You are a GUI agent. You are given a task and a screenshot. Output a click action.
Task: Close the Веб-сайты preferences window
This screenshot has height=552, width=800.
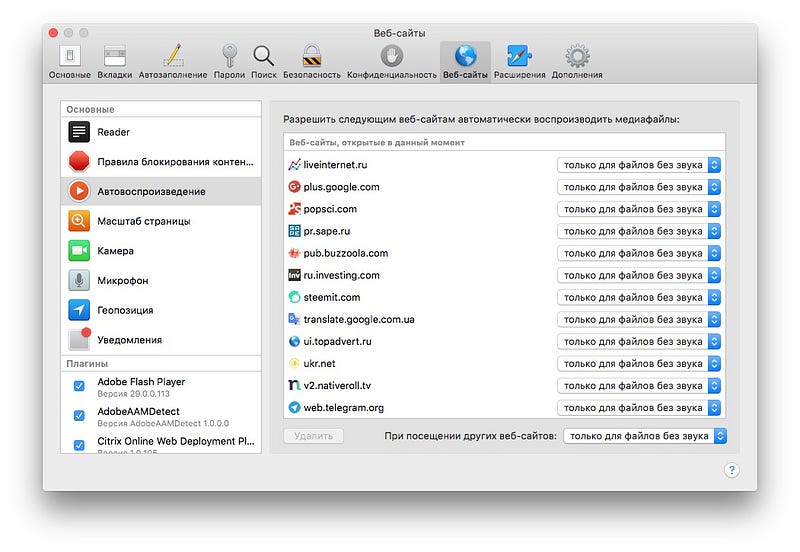click(x=53, y=33)
